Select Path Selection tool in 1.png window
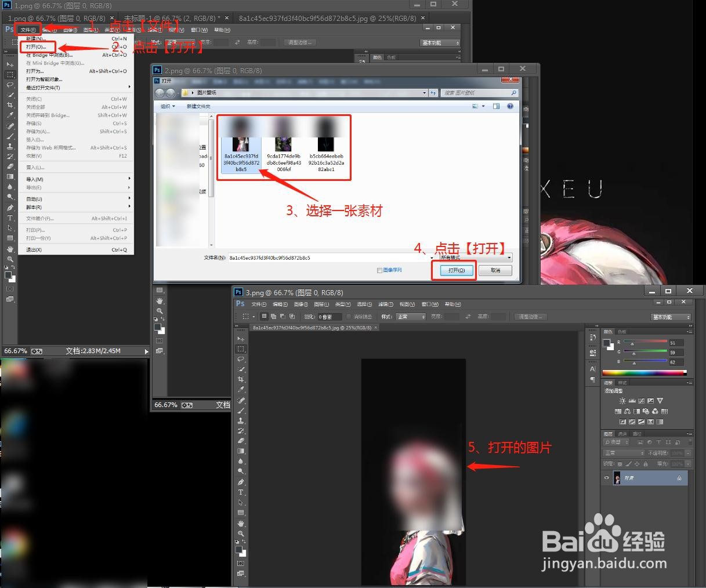706x588 pixels. coord(10,228)
